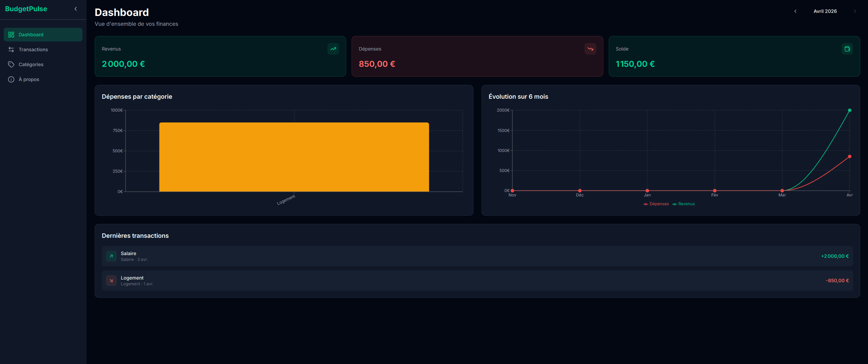Viewport: 868px width, 364px height.
Task: Toggle the Revenus legend entry
Action: (x=683, y=204)
